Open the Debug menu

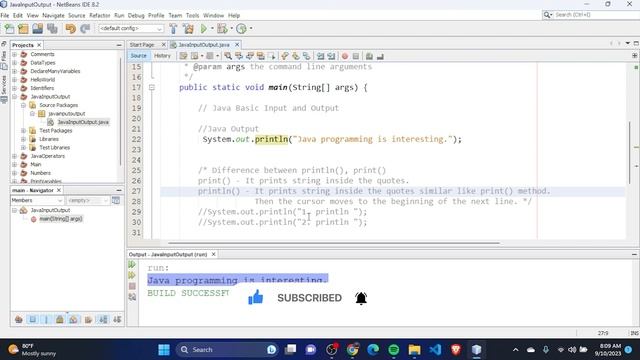136,16
